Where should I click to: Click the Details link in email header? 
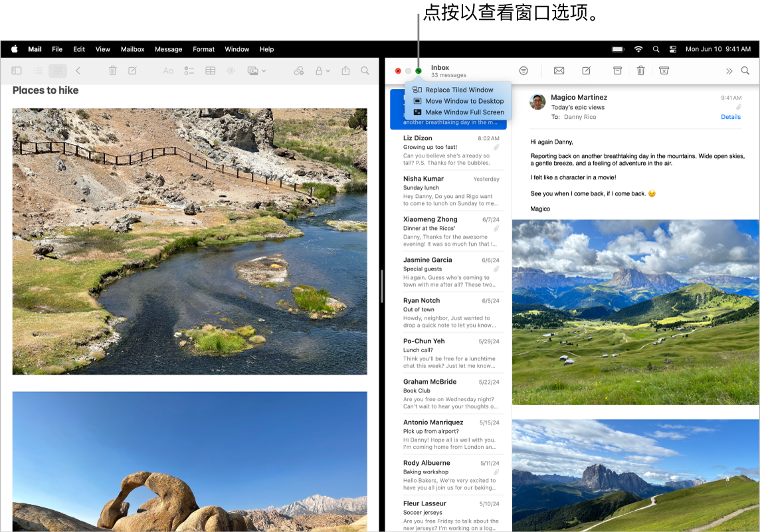(730, 117)
